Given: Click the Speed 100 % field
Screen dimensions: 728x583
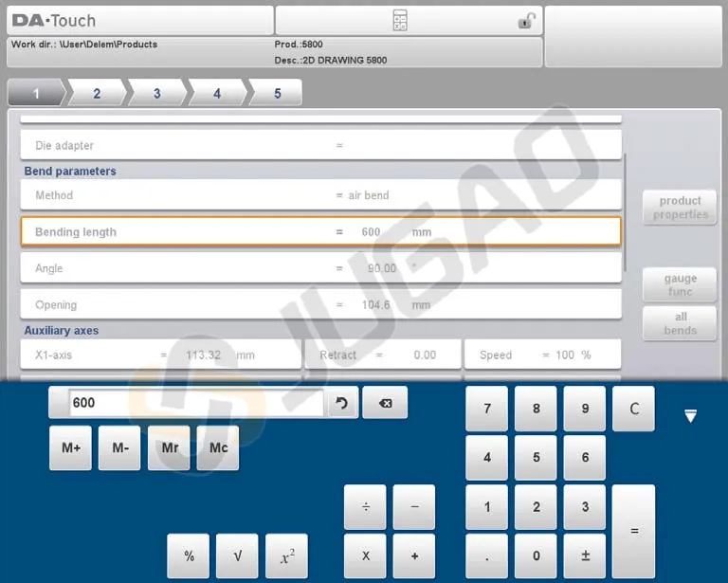Looking at the screenshot, I should click(542, 355).
